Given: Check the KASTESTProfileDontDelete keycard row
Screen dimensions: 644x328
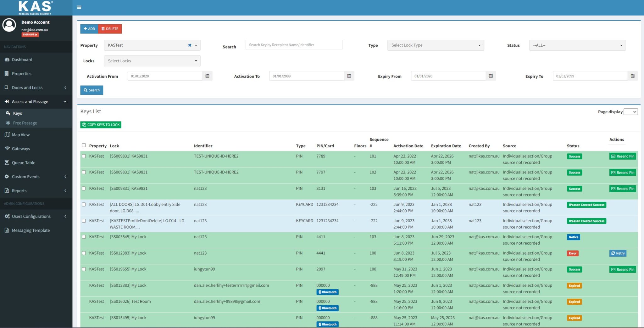Looking at the screenshot, I should (x=84, y=221).
